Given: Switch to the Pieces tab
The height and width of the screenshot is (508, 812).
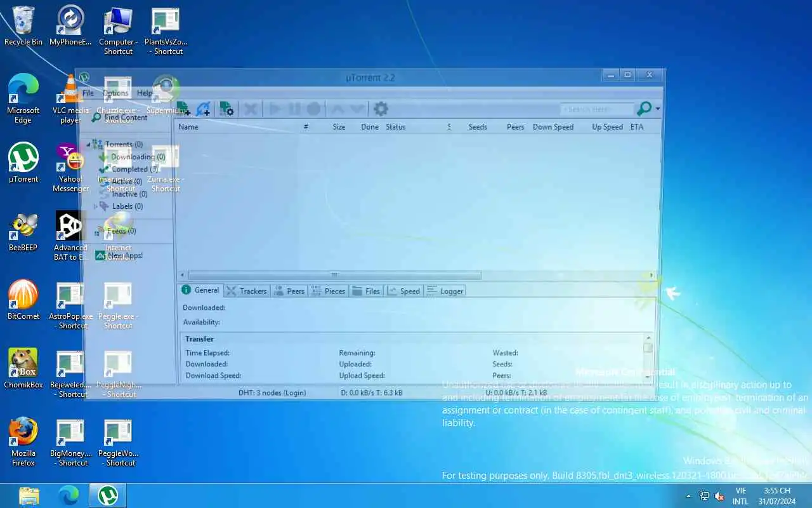Looking at the screenshot, I should coord(329,291).
